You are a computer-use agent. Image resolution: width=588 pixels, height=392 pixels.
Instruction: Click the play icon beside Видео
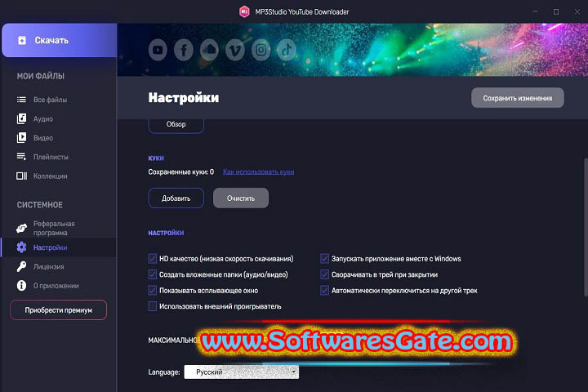[21, 138]
